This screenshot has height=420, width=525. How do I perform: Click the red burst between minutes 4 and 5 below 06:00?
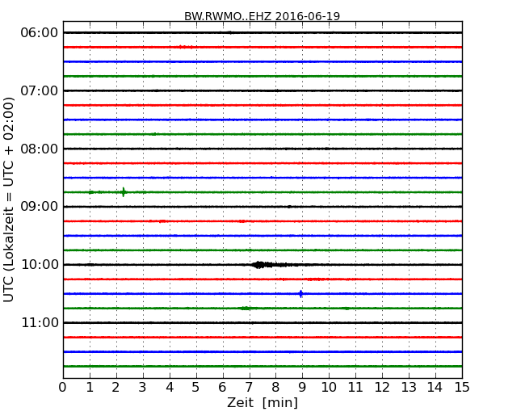pyautogui.click(x=186, y=47)
